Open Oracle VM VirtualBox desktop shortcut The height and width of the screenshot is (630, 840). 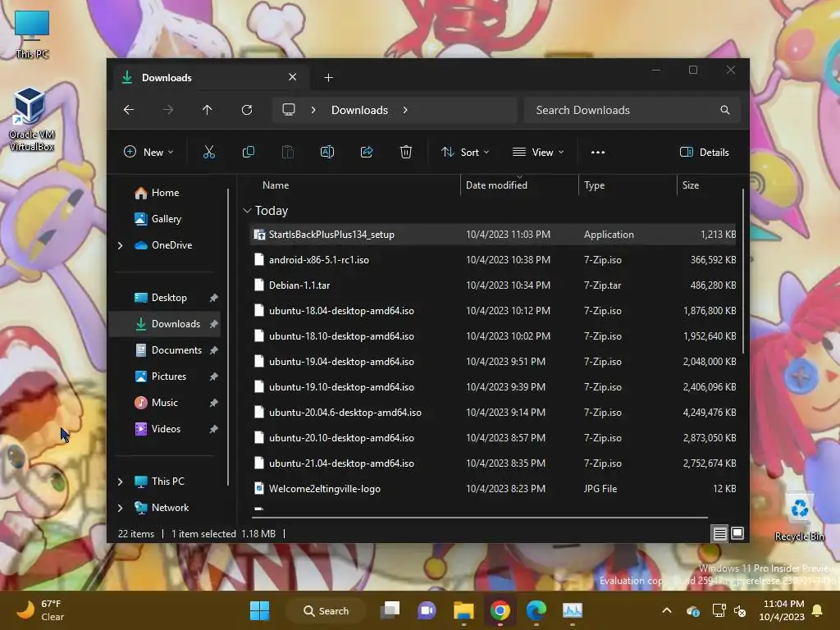pyautogui.click(x=31, y=120)
